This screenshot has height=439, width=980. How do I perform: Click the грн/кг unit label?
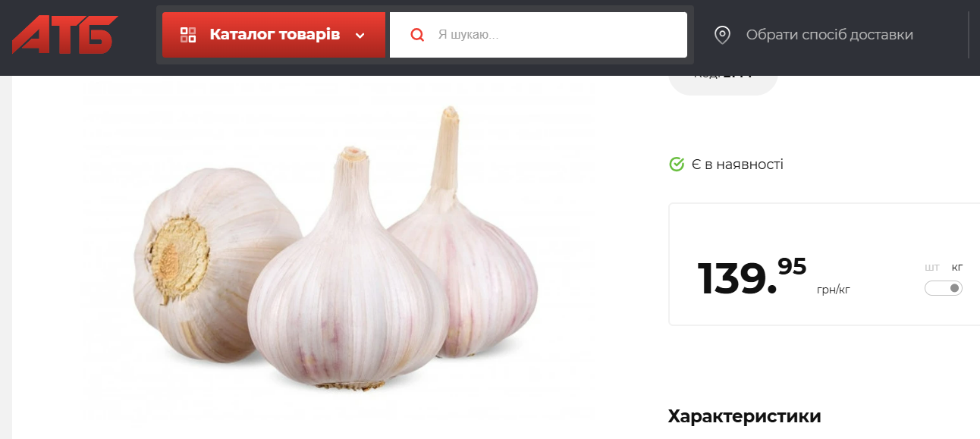[834, 290]
